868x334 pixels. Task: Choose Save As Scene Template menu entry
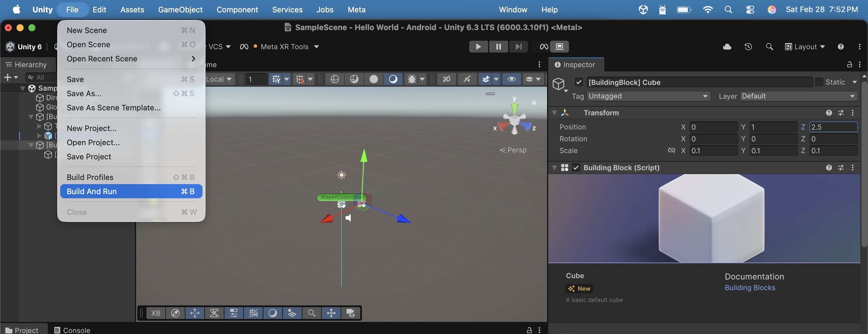114,108
